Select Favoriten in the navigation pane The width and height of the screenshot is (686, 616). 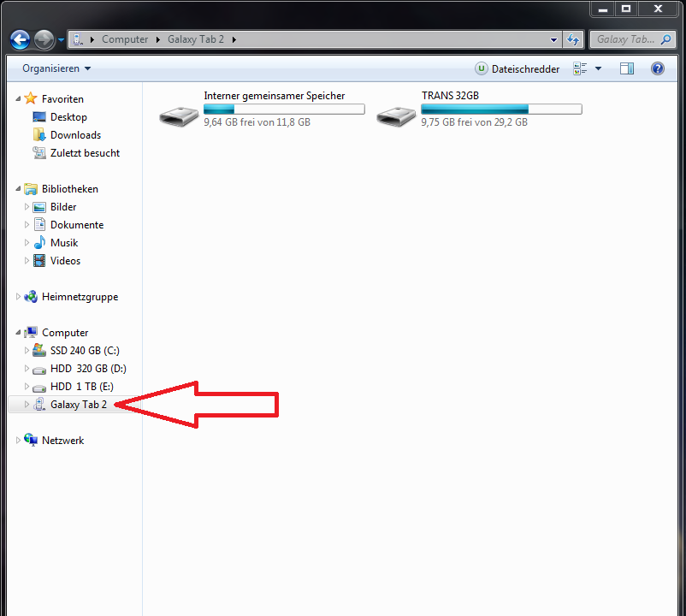point(62,99)
